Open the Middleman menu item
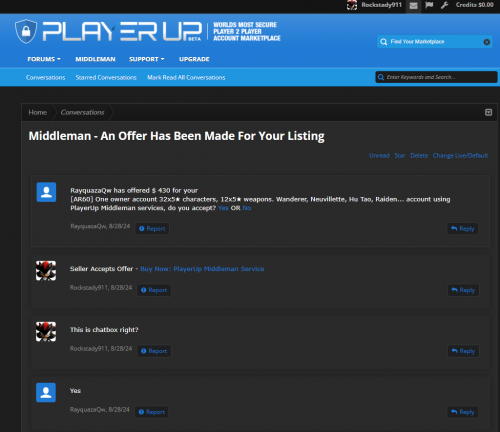Image resolution: width=500 pixels, height=432 pixels. point(95,59)
